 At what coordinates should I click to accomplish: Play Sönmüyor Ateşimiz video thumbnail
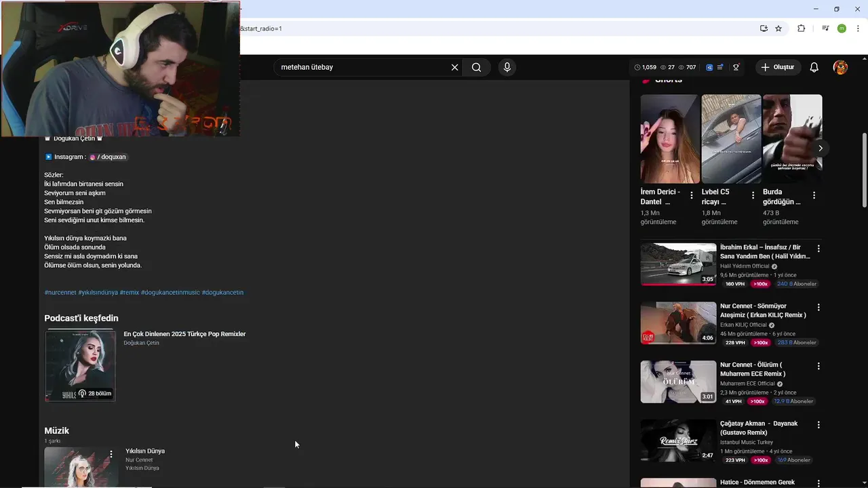click(x=678, y=323)
